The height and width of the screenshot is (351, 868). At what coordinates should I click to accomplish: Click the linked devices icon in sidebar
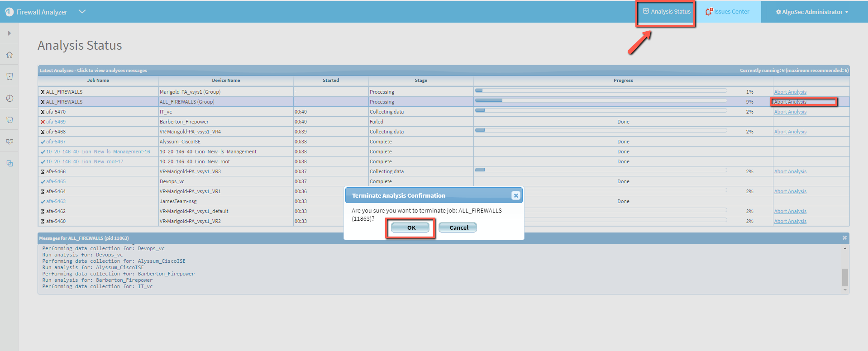(10, 142)
